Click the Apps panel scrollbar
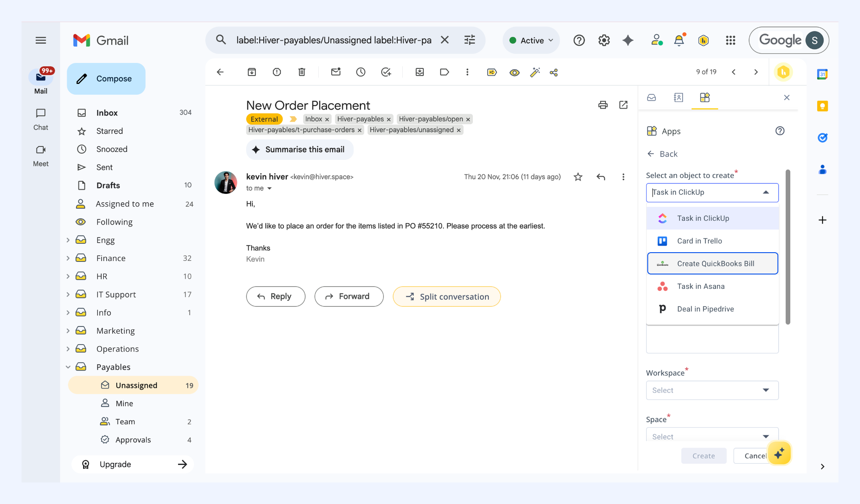This screenshot has width=860, height=504. (x=788, y=247)
